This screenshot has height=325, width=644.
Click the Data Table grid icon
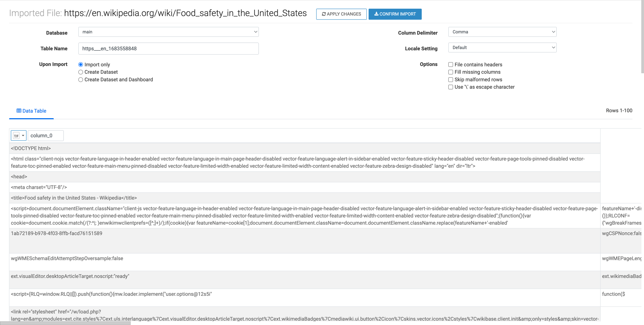(19, 111)
